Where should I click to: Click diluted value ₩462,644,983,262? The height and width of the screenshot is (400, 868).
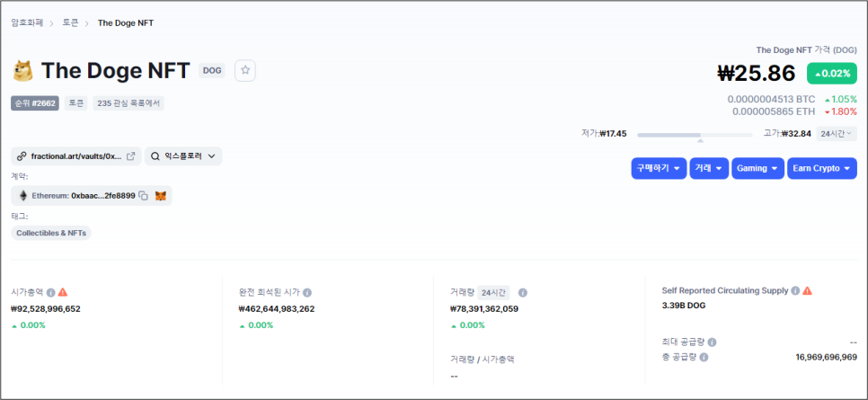(277, 308)
